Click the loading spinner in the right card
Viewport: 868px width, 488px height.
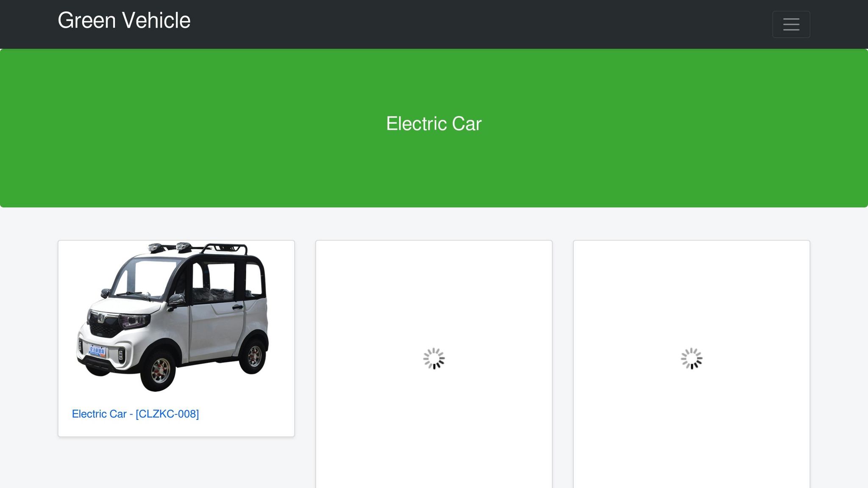[x=692, y=359]
